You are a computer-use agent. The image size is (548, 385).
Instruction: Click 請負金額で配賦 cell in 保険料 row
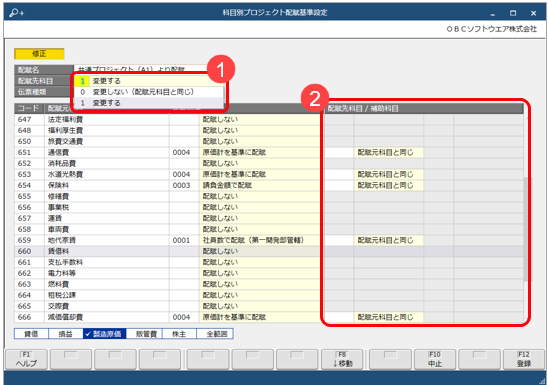click(259, 185)
